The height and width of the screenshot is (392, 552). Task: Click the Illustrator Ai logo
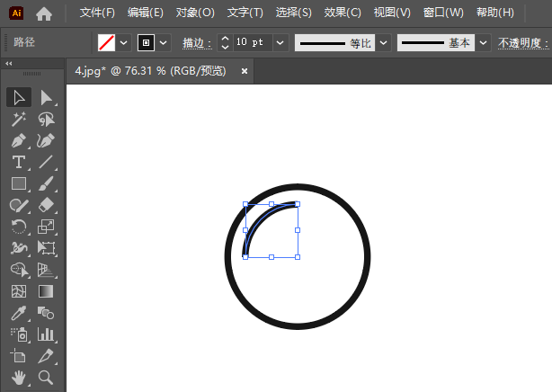pyautogui.click(x=16, y=13)
